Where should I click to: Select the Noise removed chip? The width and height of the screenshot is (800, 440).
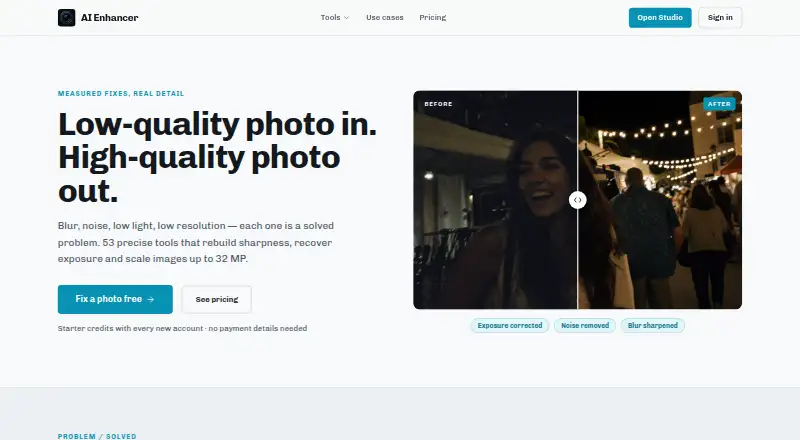point(585,325)
